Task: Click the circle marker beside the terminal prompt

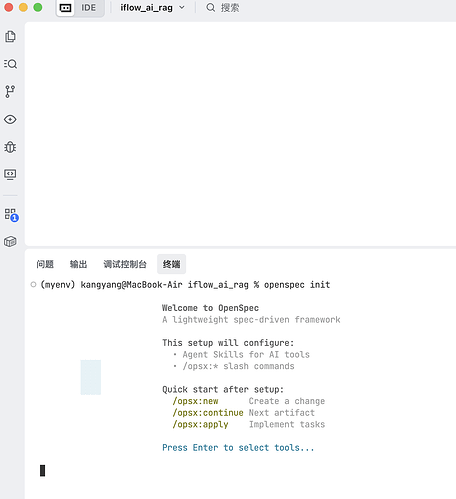Action: coord(33,284)
